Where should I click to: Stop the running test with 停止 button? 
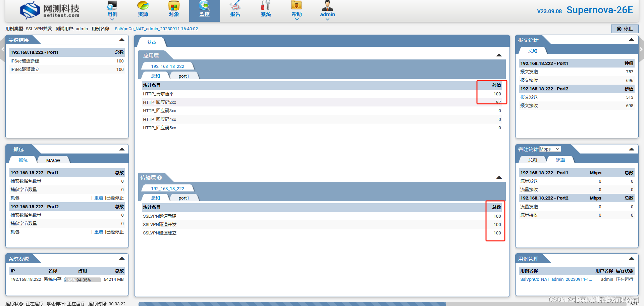pos(625,29)
